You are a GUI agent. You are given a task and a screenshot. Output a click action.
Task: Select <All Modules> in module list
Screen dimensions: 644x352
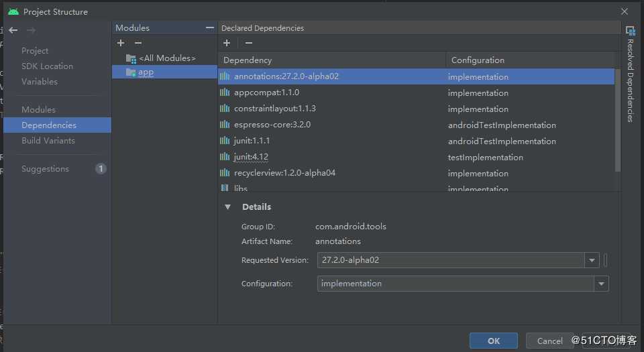click(x=167, y=58)
